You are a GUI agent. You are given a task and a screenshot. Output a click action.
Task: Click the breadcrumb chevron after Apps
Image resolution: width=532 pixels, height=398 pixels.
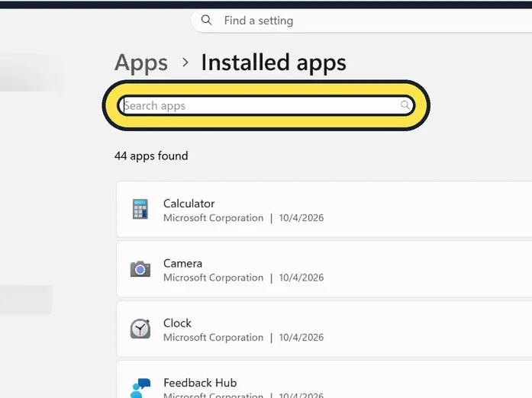(x=185, y=63)
